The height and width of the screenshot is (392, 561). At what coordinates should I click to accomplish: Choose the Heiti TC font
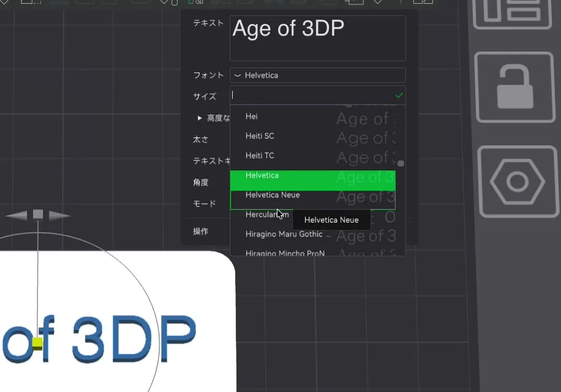(313, 156)
